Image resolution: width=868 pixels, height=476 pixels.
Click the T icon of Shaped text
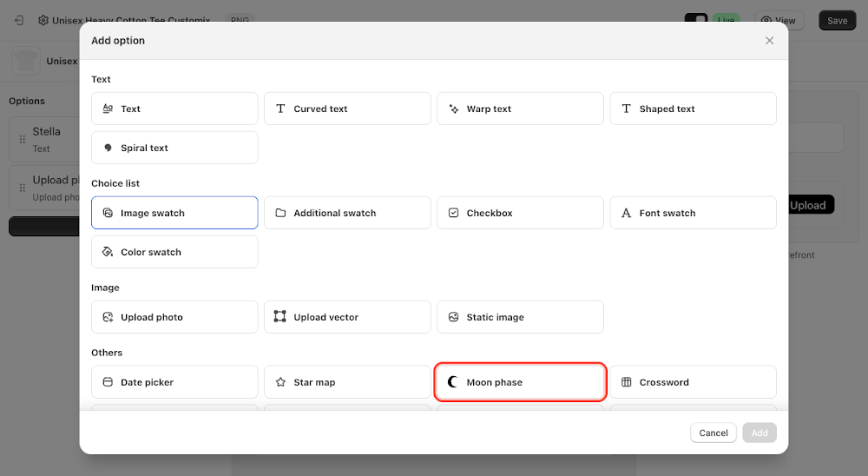coord(626,109)
